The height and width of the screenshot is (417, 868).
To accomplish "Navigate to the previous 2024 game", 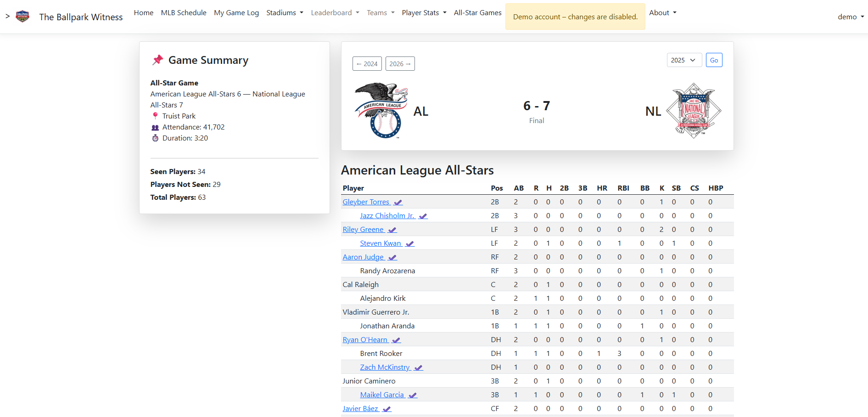I will [367, 64].
